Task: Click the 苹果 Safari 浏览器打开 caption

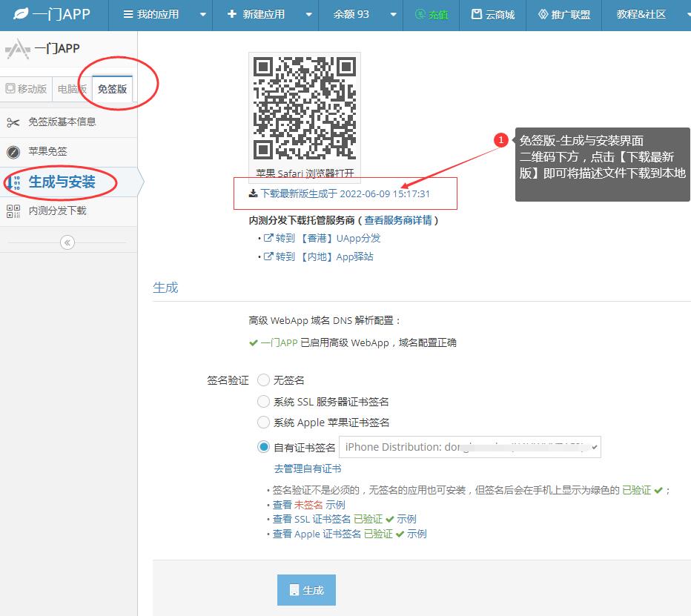Action: (305, 173)
